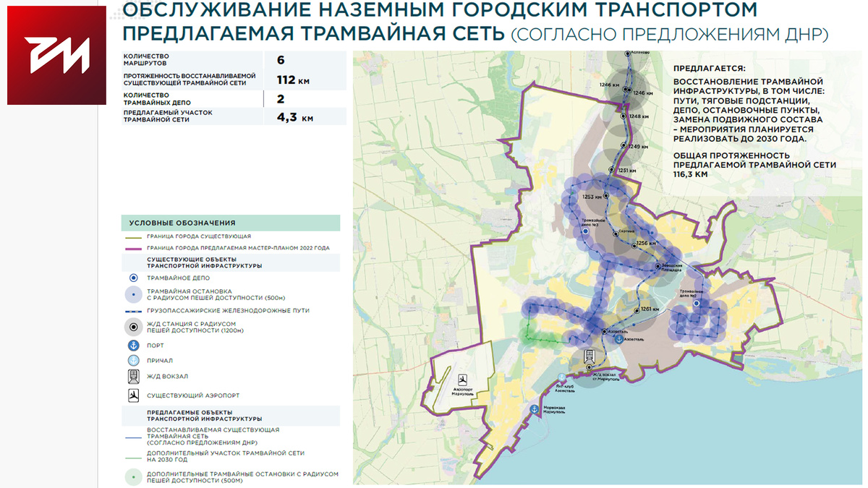Click the purple master-plan boundary line sample
The image size is (868, 488).
tap(133, 248)
